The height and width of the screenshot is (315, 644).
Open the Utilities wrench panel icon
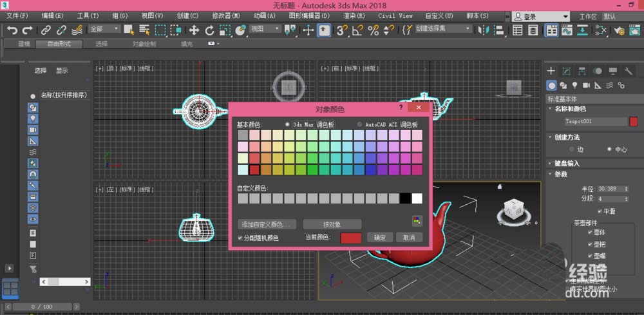coord(628,71)
